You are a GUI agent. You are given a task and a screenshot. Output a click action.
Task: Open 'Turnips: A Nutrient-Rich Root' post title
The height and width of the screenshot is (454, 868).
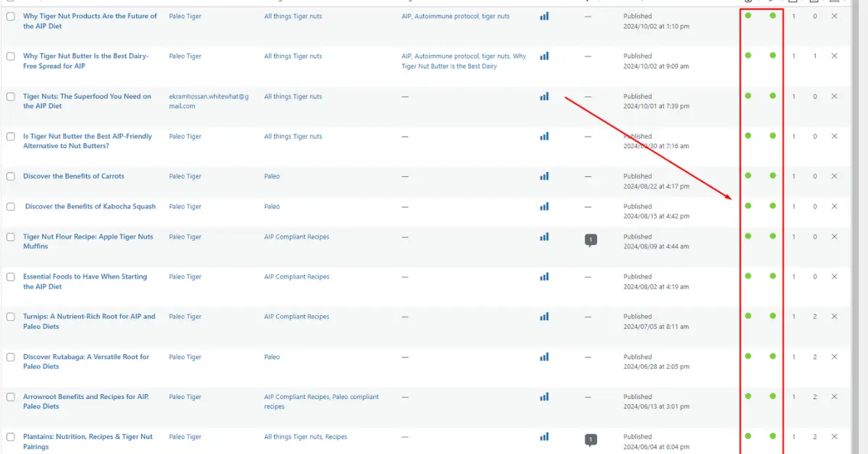[x=89, y=317]
